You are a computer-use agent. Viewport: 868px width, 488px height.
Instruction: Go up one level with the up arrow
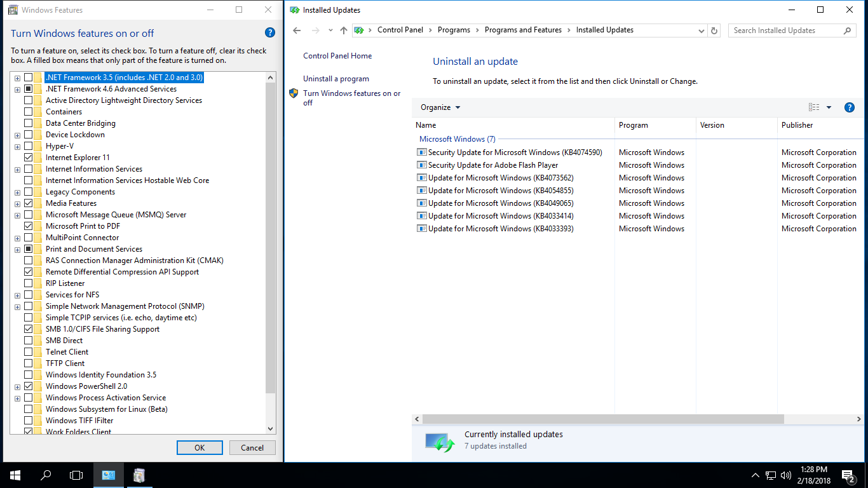pyautogui.click(x=344, y=30)
